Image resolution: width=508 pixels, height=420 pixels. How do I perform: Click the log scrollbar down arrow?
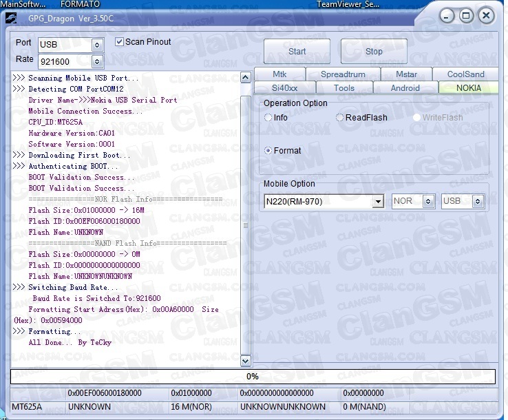pyautogui.click(x=246, y=361)
